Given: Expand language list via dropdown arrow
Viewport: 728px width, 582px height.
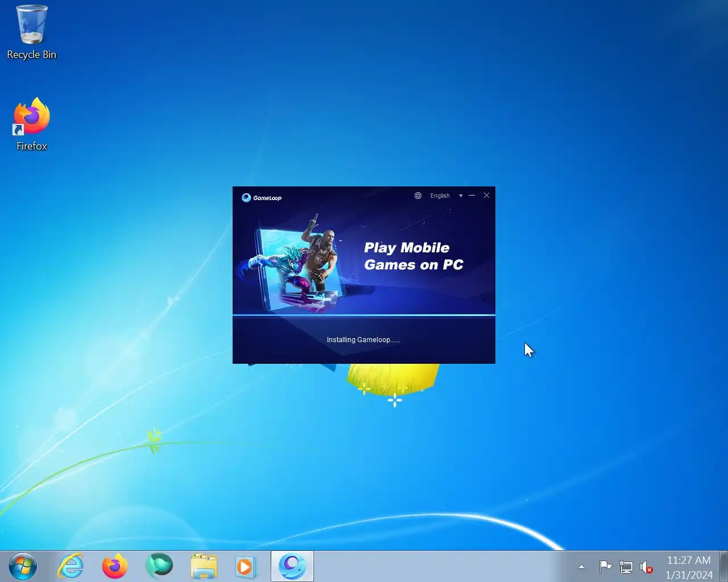Looking at the screenshot, I should pos(461,196).
